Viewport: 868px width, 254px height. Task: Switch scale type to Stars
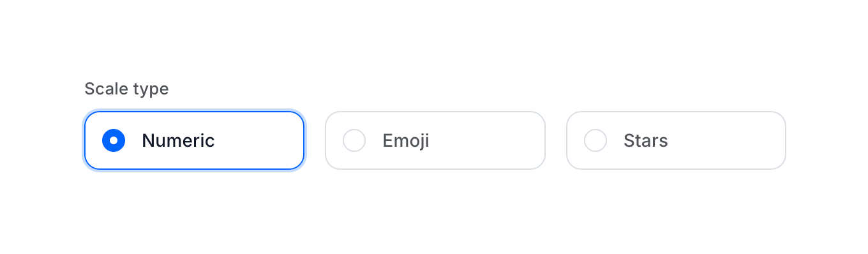pyautogui.click(x=676, y=140)
